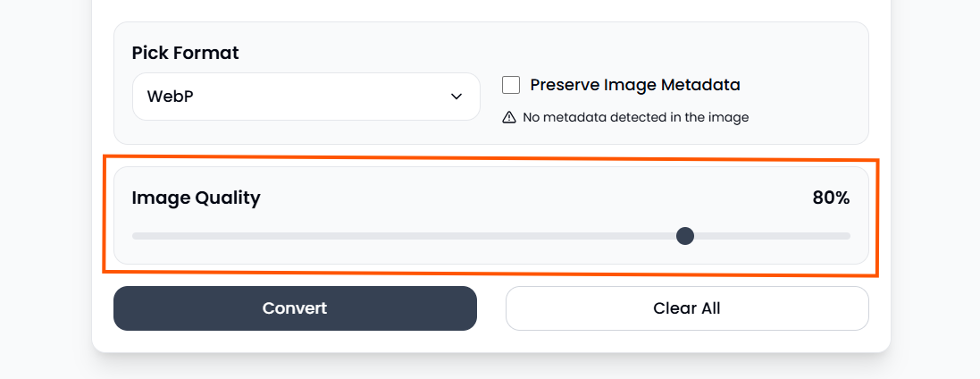Viewport: 980px width, 379px height.
Task: Click the Image Quality slider handle
Action: pyautogui.click(x=685, y=236)
